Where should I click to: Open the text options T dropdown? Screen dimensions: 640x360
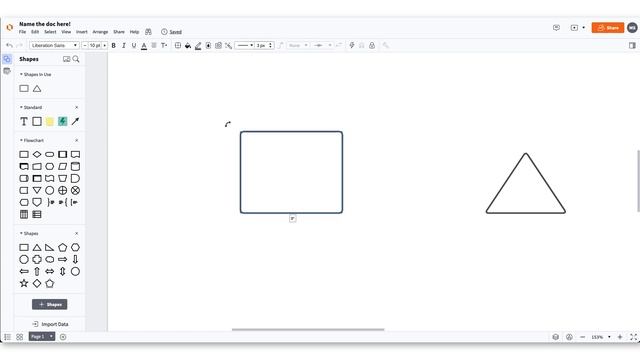[x=164, y=45]
